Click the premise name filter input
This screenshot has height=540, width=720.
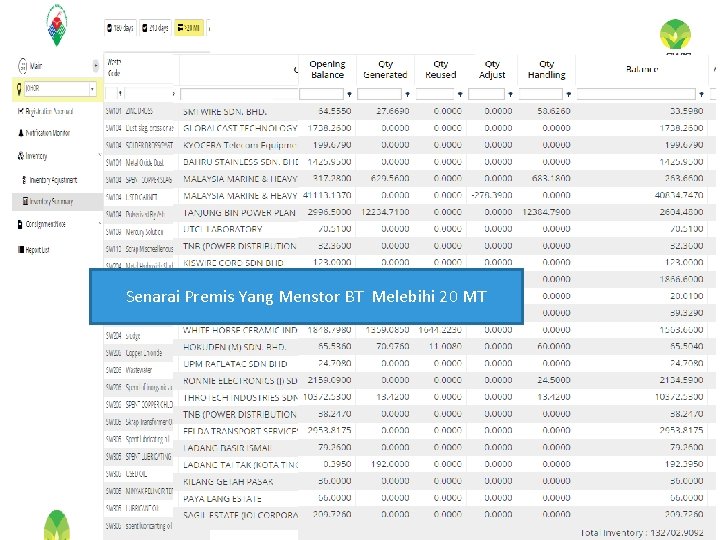(239, 94)
